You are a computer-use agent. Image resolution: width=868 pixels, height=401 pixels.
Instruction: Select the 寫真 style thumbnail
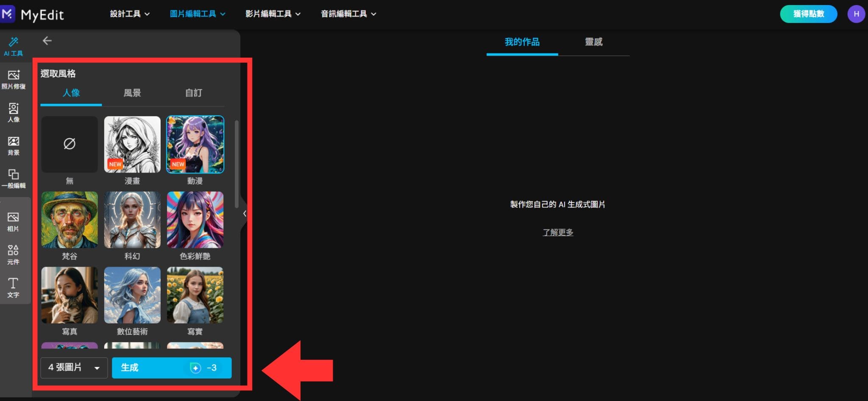click(70, 295)
